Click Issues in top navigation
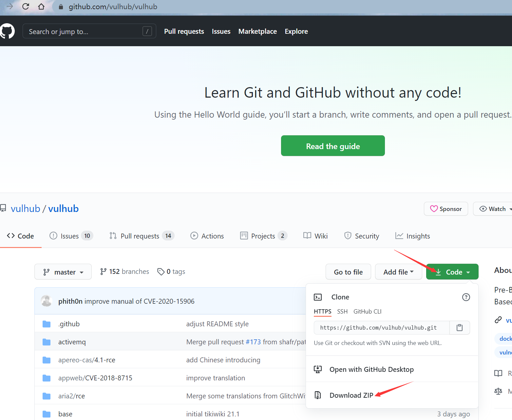This screenshot has height=420, width=512. [x=221, y=31]
